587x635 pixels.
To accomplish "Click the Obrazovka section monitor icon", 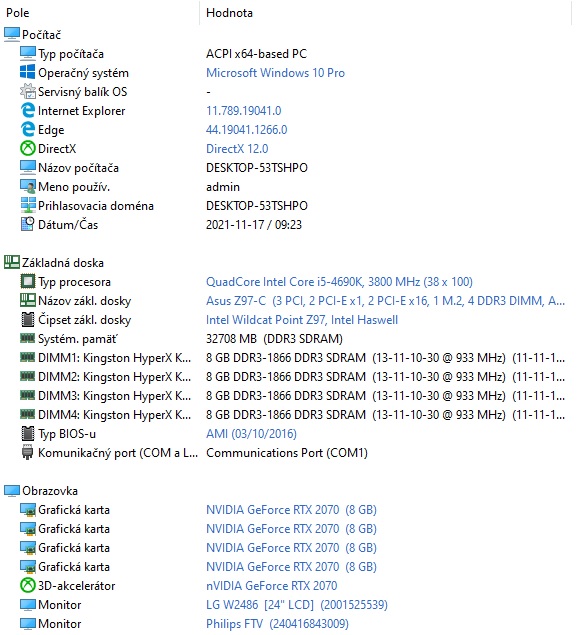I will pyautogui.click(x=12, y=491).
